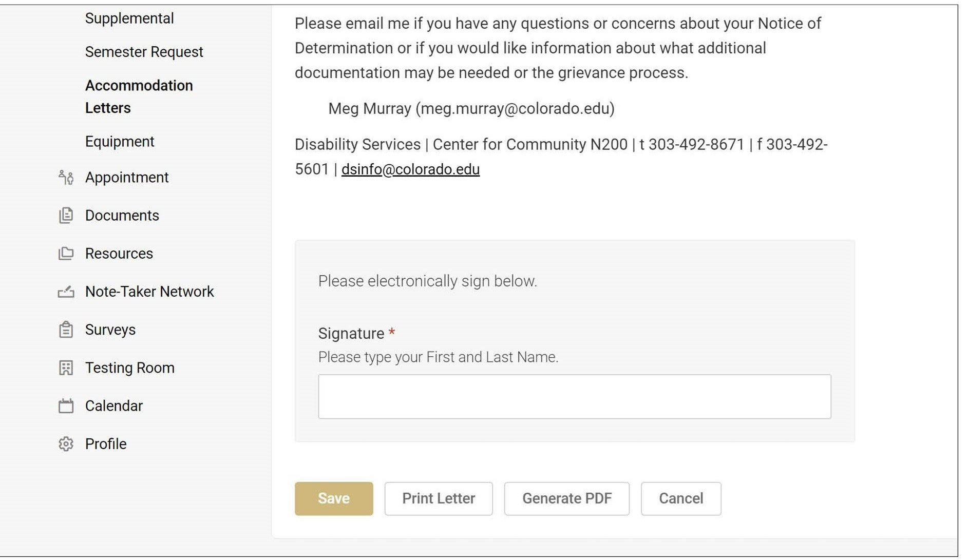Viewport: 968px width, 560px height.
Task: Open the Supplemental menu item
Action: [x=129, y=18]
